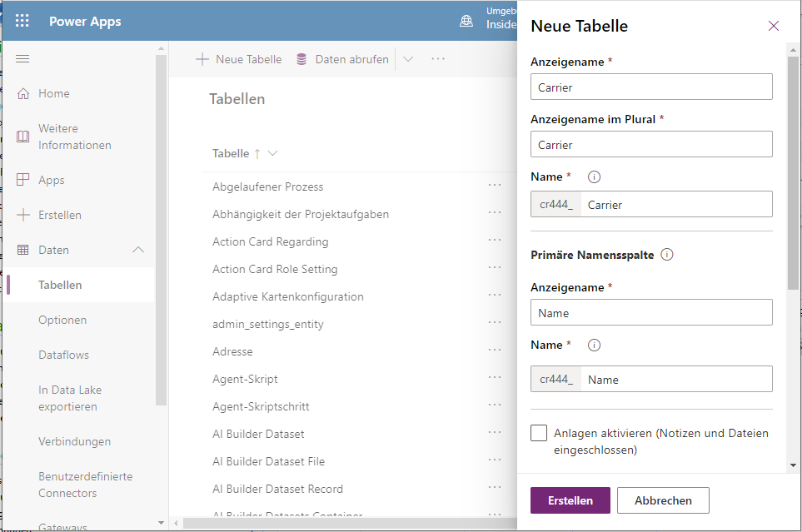802x532 pixels.
Task: Expand the Daten abrufen dropdown arrow
Action: pos(407,59)
